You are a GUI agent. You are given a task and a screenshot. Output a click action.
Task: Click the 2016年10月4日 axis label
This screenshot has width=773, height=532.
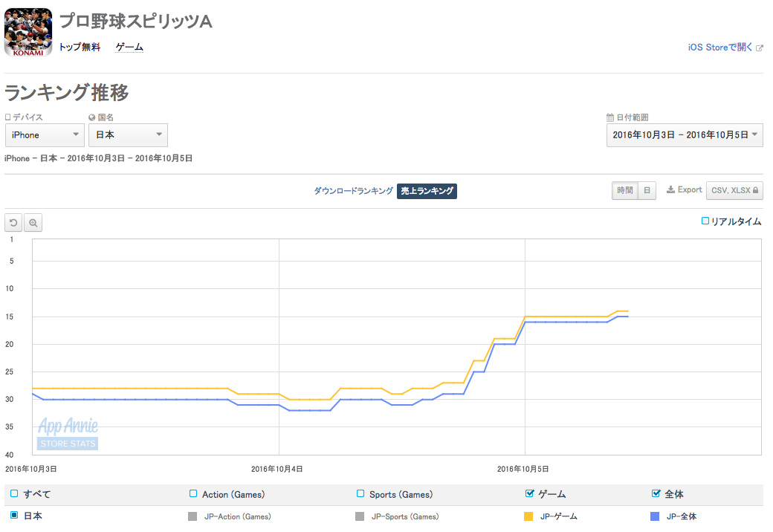click(277, 469)
